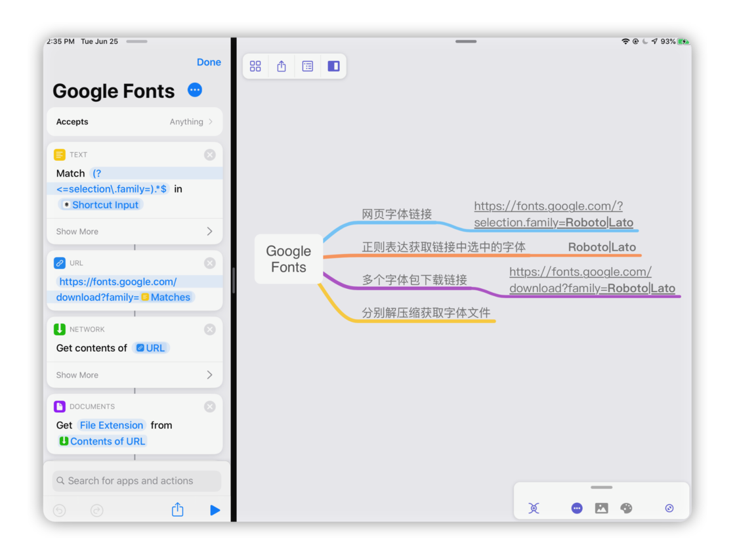Open the mind map gallery grid icon
735x560 pixels.
255,66
